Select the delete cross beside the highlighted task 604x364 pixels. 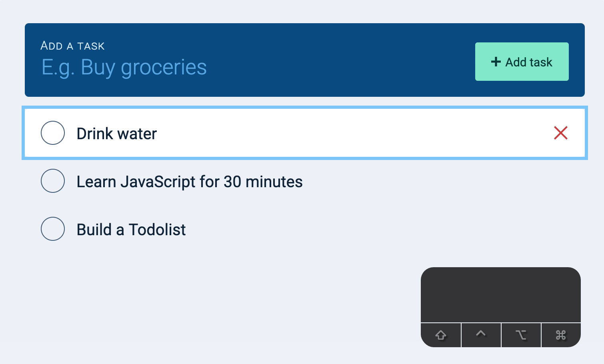click(561, 133)
